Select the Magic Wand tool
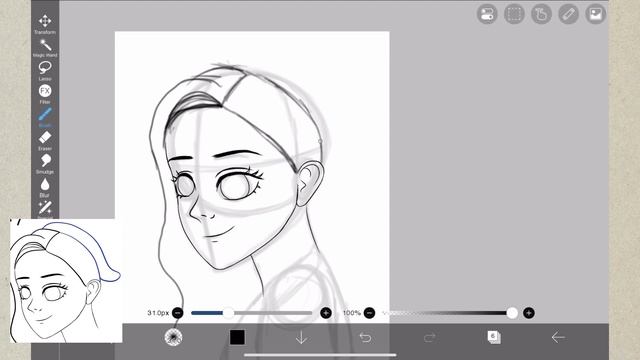Screen dimensions: 640x360 click(x=45, y=48)
